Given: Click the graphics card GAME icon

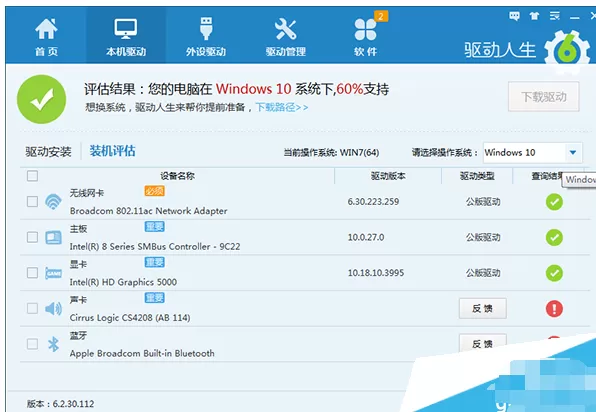Looking at the screenshot, I should click(53, 273).
